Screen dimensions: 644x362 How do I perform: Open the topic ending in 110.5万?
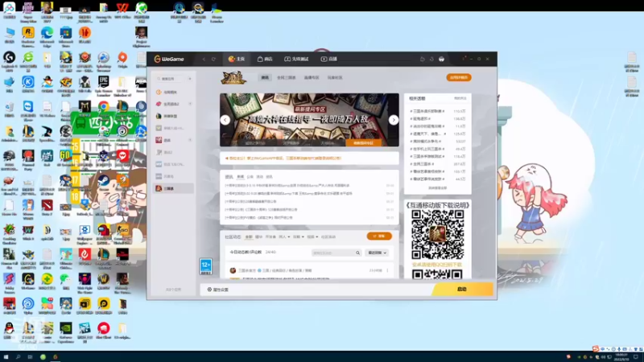(437, 111)
